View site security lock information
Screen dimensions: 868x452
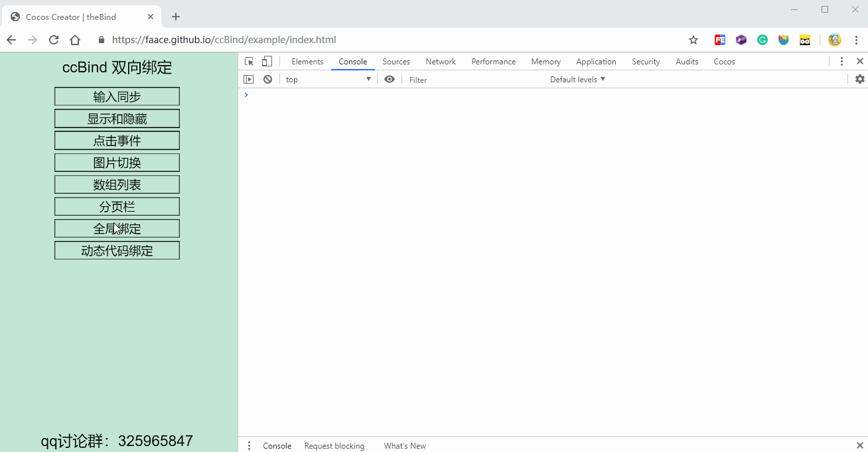(x=102, y=40)
